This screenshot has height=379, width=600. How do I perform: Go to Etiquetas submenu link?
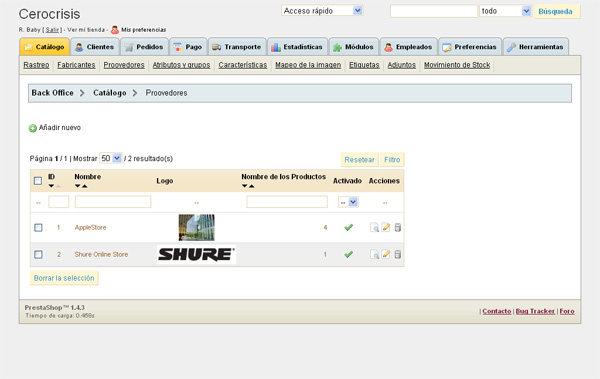coord(364,65)
